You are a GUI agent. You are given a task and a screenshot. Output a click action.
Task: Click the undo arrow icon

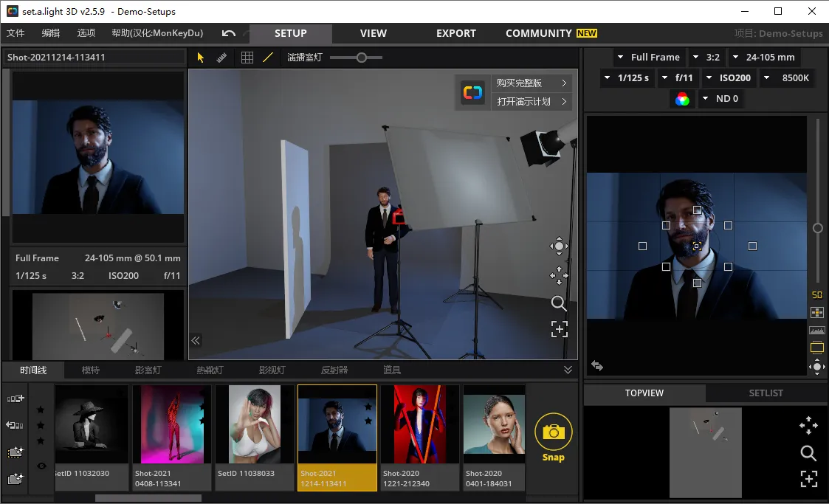229,33
